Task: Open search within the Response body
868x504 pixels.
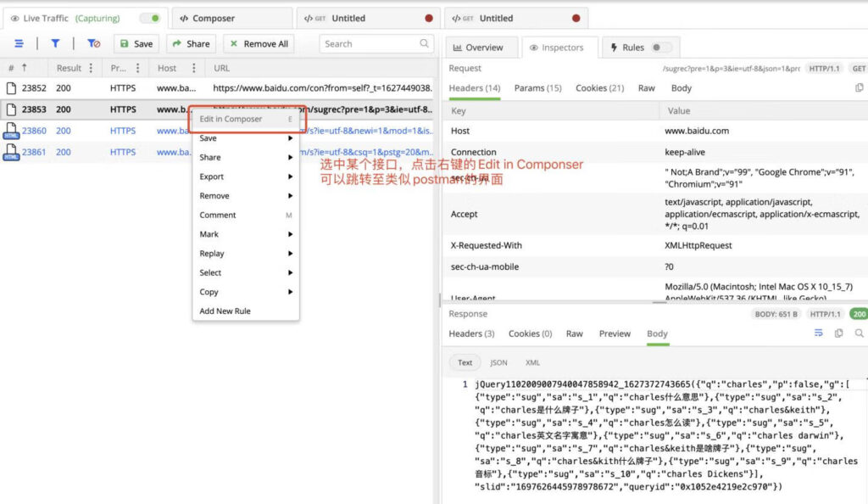Action: coord(860,333)
